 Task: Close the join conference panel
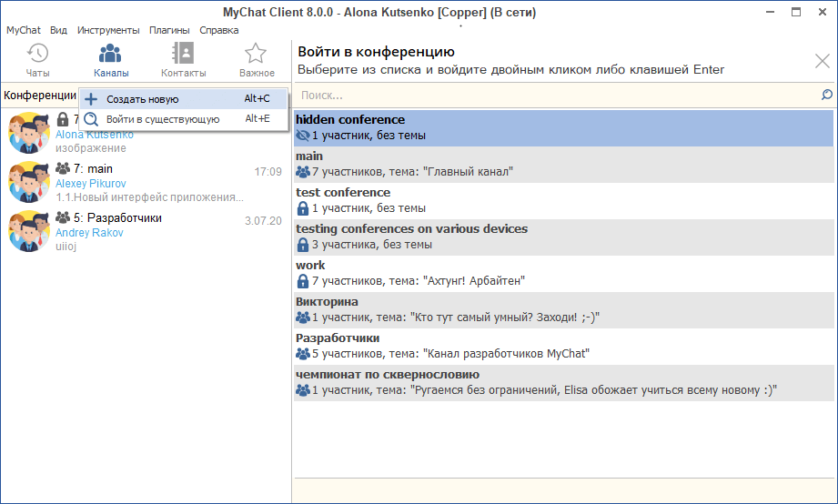[822, 62]
